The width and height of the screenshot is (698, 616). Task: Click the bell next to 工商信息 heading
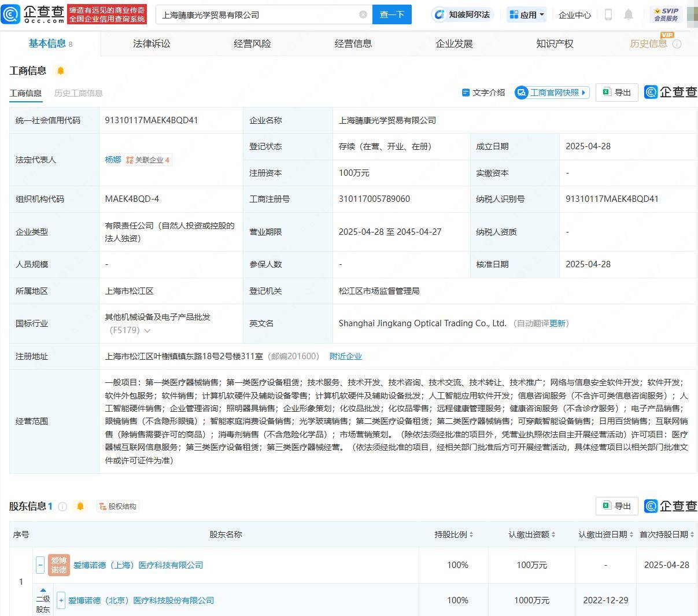(60, 71)
